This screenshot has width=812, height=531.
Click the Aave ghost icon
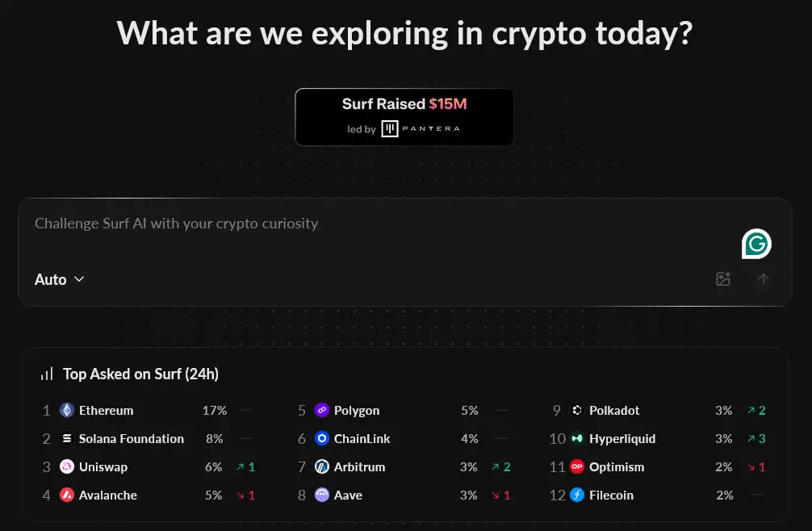click(322, 495)
